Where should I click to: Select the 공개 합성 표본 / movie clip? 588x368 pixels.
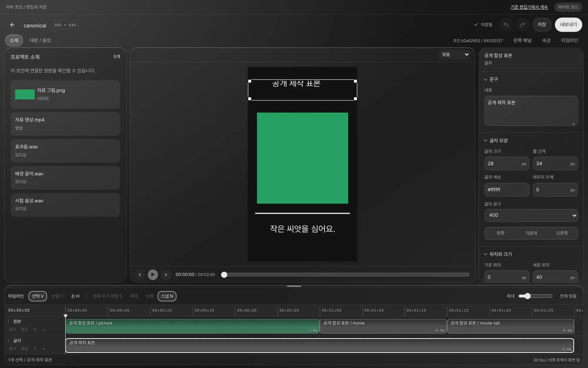coord(383,326)
